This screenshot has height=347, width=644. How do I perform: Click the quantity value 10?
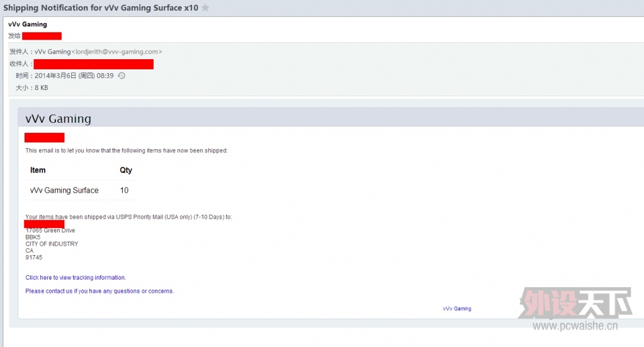(124, 190)
